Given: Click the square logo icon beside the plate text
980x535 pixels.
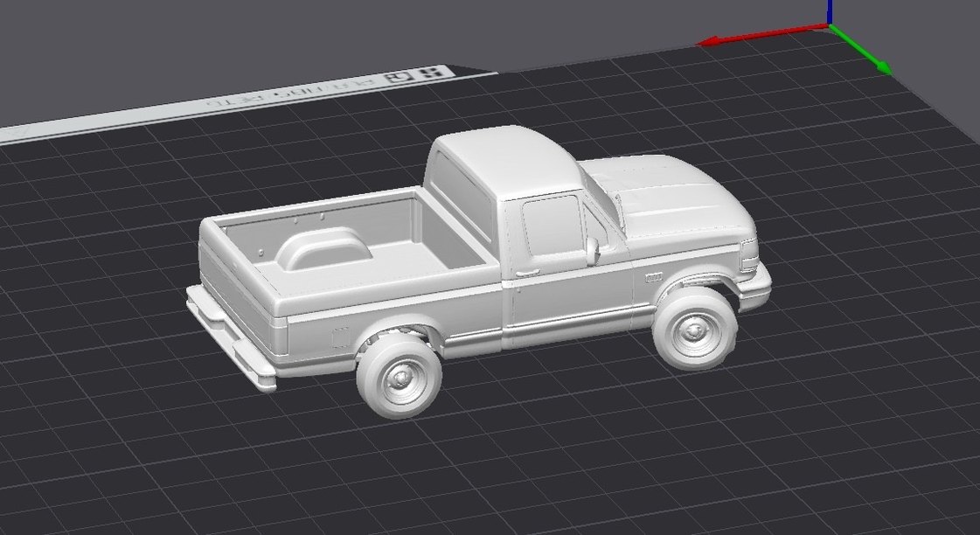Looking at the screenshot, I should coord(399,76).
